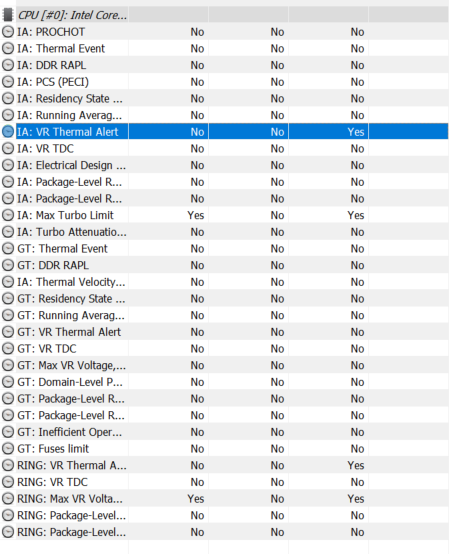Viewport: 449px width, 554px height.
Task: Click the sensor icon beside IA: DDR RAPL
Action: pos(8,65)
